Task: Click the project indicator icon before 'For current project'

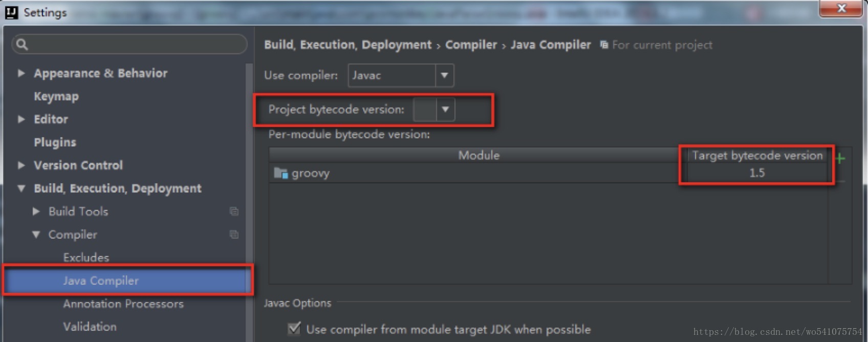Action: point(604,45)
